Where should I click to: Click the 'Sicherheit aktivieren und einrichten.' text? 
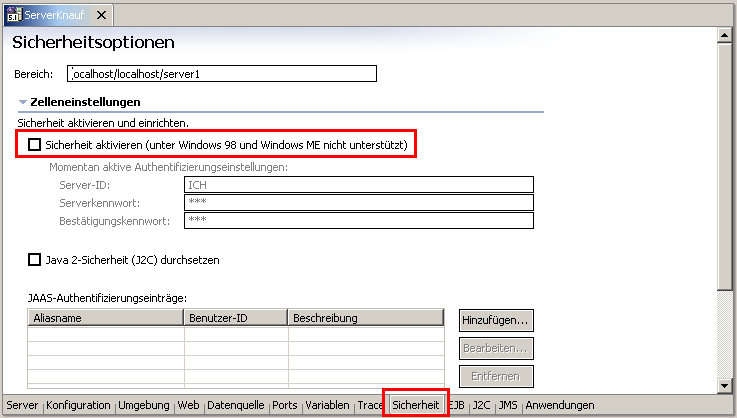pos(103,123)
